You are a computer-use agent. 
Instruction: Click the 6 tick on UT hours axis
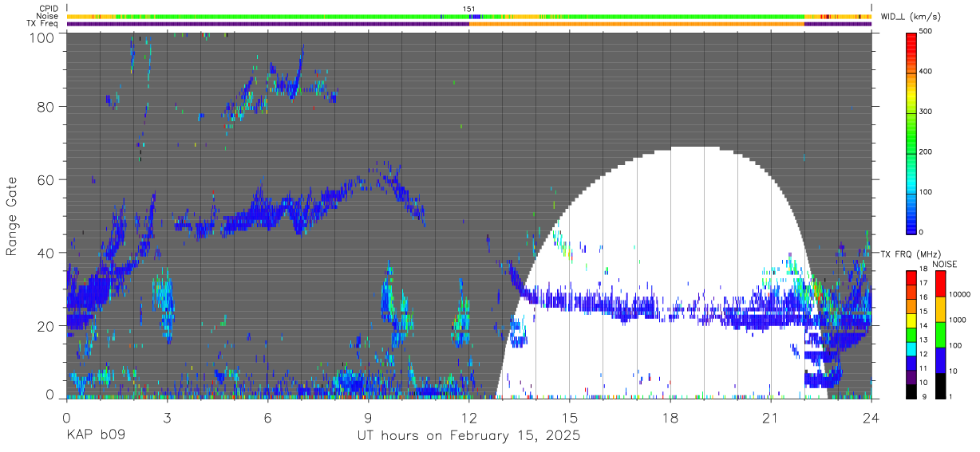267,417
